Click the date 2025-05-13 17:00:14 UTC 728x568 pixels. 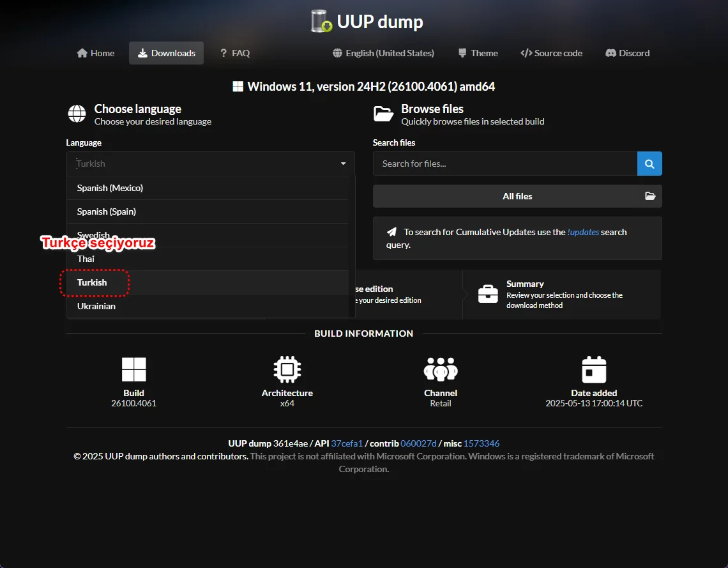tap(594, 403)
